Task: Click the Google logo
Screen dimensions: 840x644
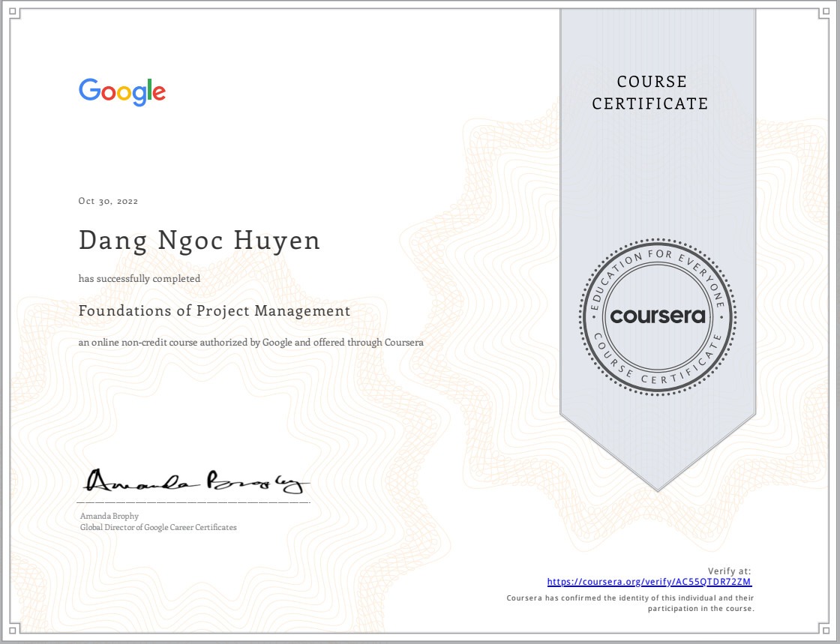Action: click(x=122, y=92)
